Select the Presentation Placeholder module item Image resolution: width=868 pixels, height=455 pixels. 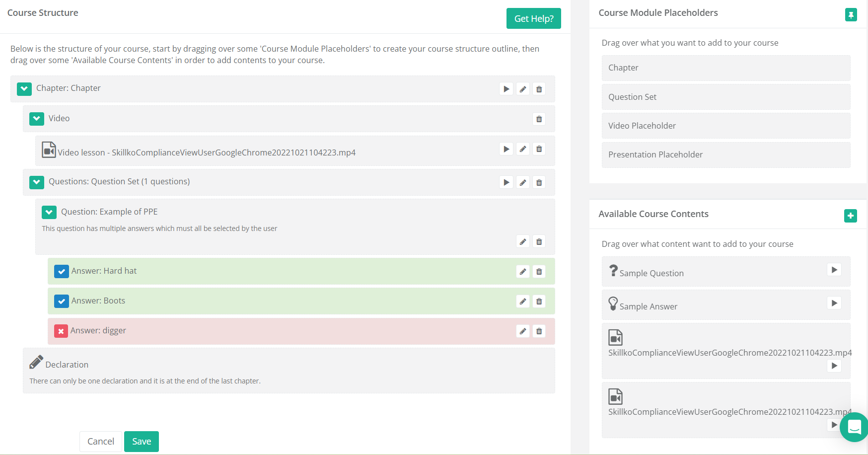pyautogui.click(x=725, y=154)
